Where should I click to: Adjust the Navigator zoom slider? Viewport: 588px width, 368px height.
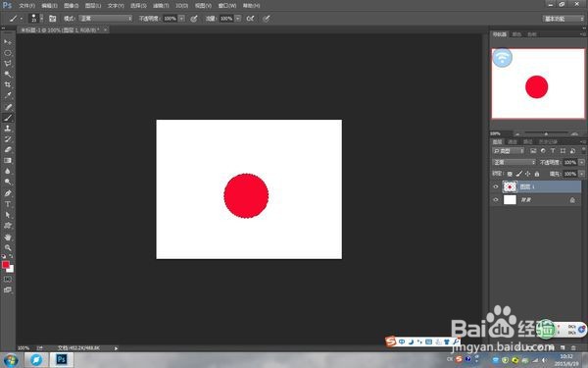coord(546,133)
